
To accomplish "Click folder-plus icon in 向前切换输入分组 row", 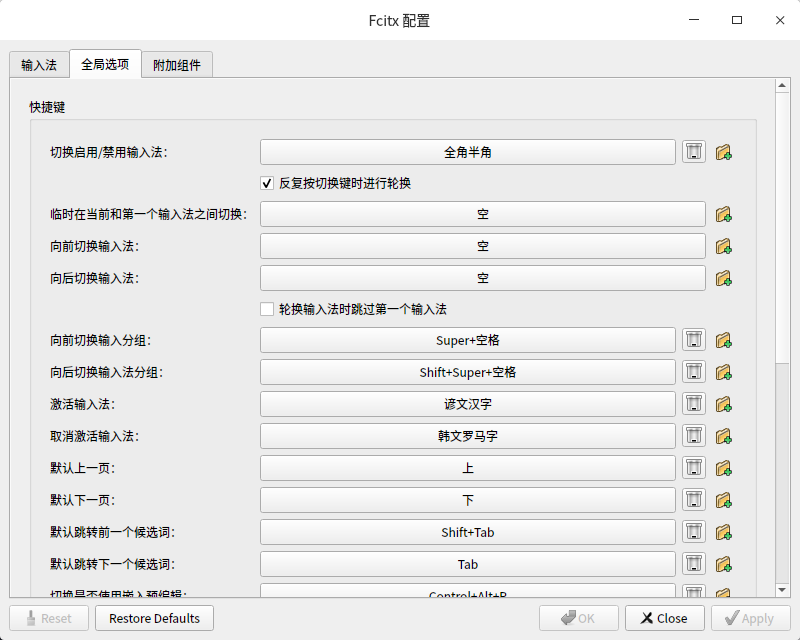I will [723, 340].
